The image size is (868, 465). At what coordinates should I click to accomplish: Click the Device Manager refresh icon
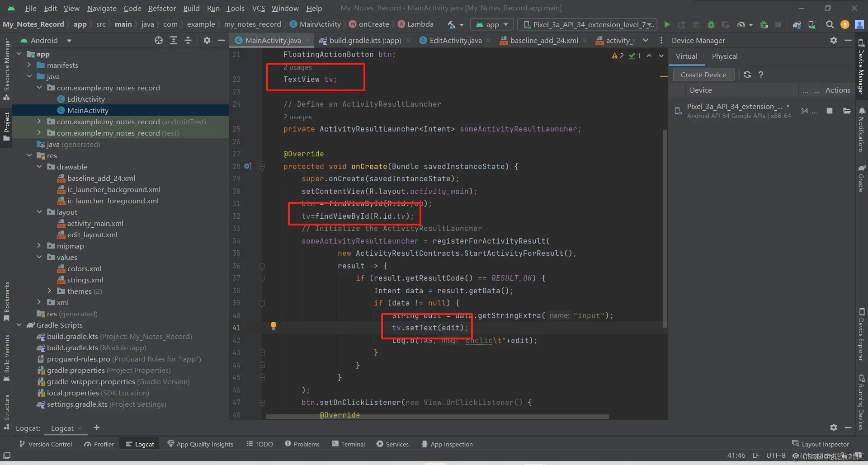tap(747, 75)
